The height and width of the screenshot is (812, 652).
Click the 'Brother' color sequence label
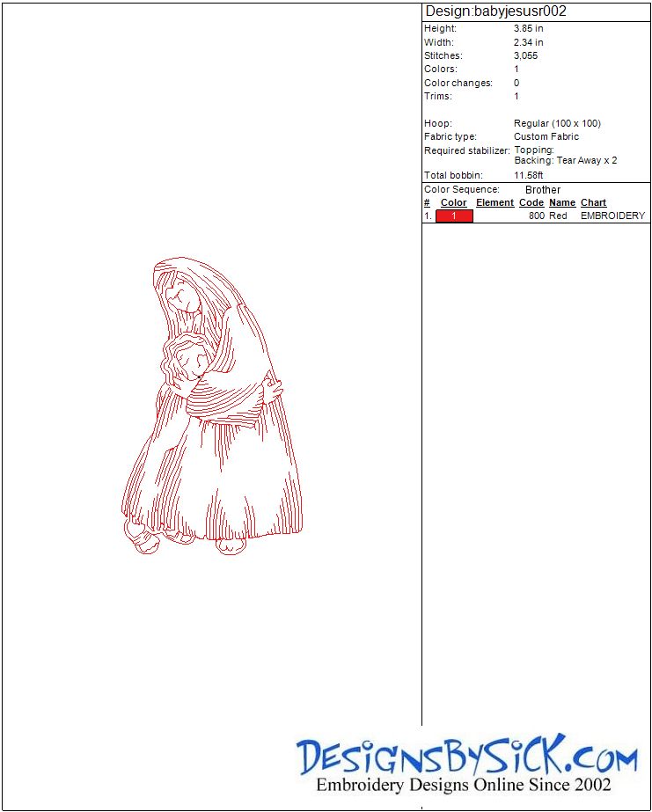click(x=543, y=189)
